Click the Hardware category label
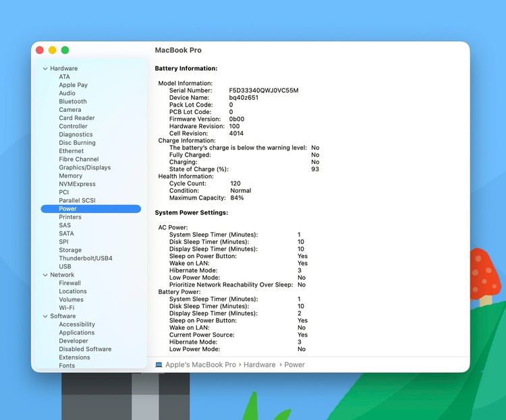This screenshot has width=506, height=420. click(x=63, y=68)
